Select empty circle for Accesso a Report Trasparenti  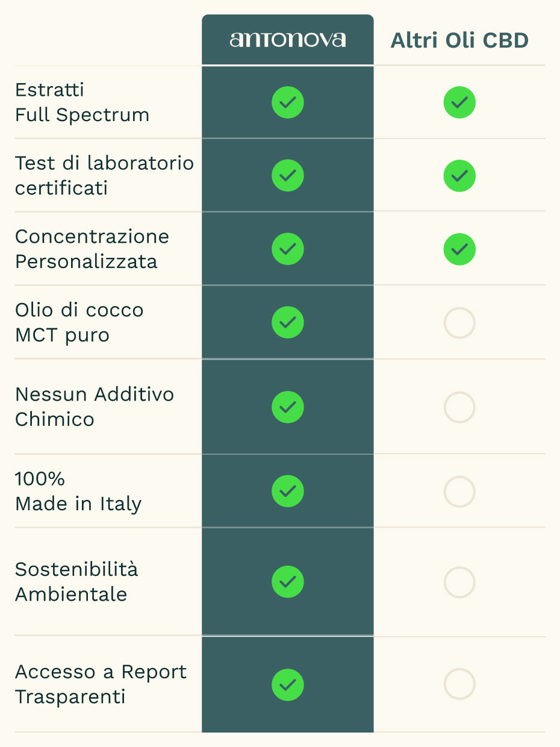[x=459, y=684]
